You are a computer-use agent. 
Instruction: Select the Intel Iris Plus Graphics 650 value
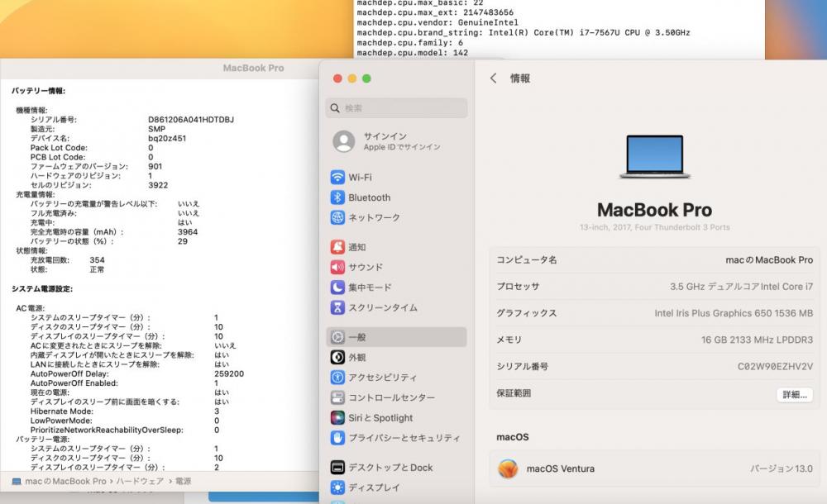tap(734, 313)
